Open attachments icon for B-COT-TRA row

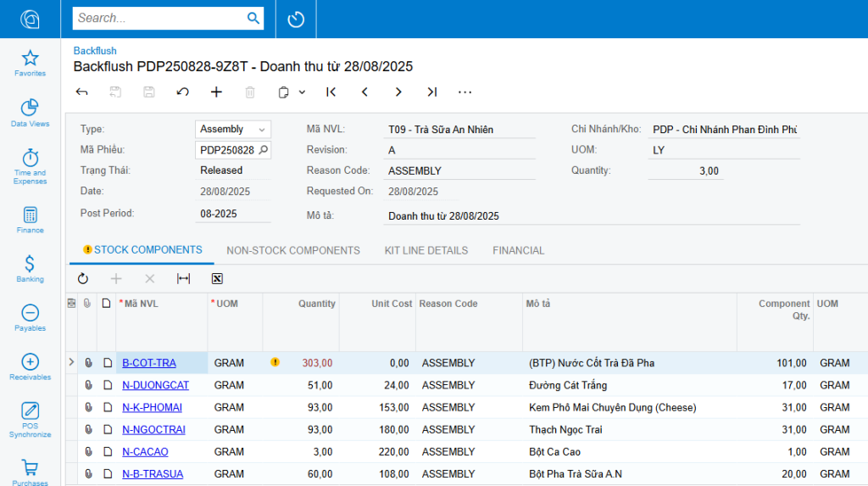88,363
